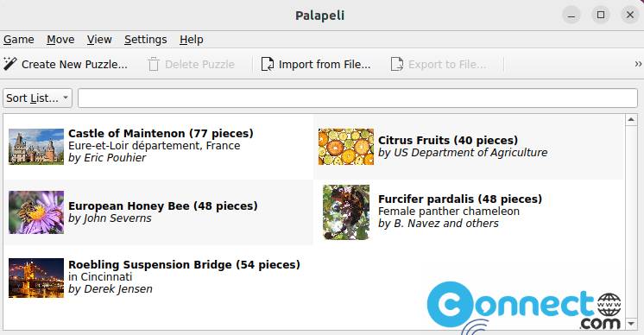Image resolution: width=644 pixels, height=335 pixels.
Task: Select the Roebling Suspension Bridge thumbnail
Action: pos(36,277)
